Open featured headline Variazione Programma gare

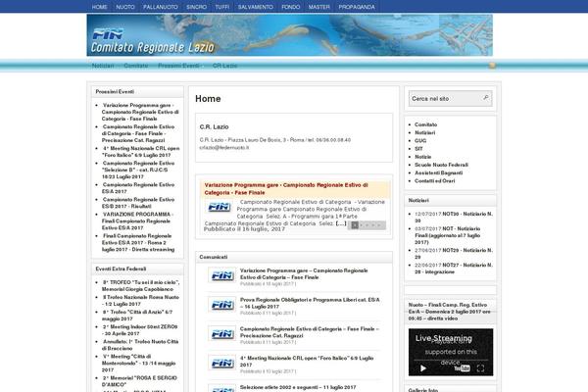286,189
